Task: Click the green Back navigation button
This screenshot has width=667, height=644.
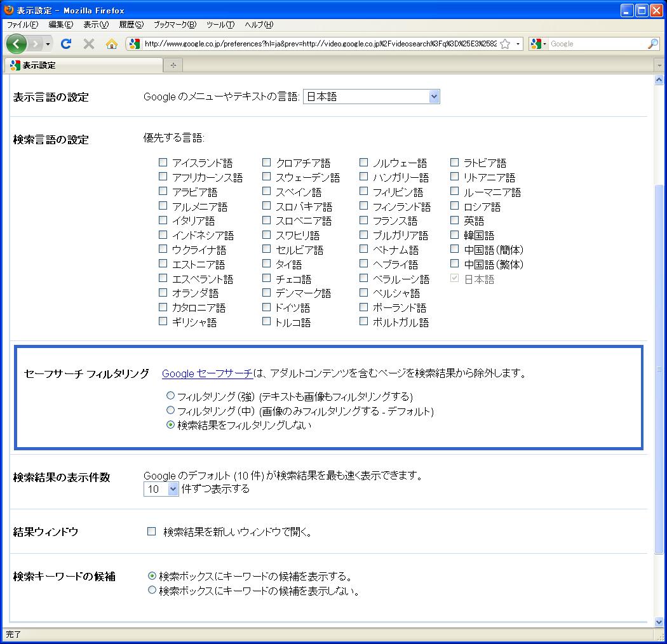Action: (16, 43)
